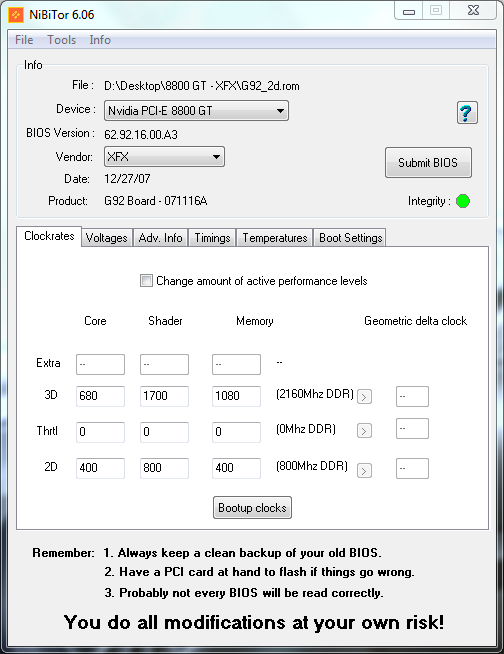
Task: Click the 3D Geometric delta clock field
Action: coord(412,396)
